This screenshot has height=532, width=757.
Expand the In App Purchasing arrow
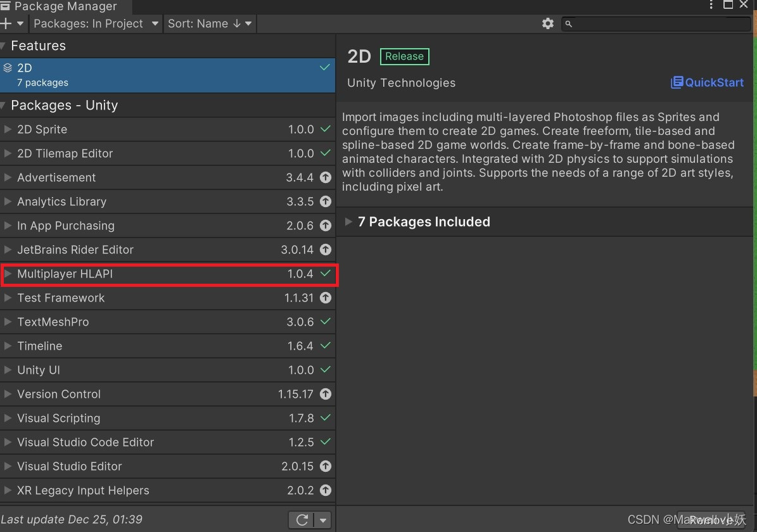pyautogui.click(x=7, y=225)
